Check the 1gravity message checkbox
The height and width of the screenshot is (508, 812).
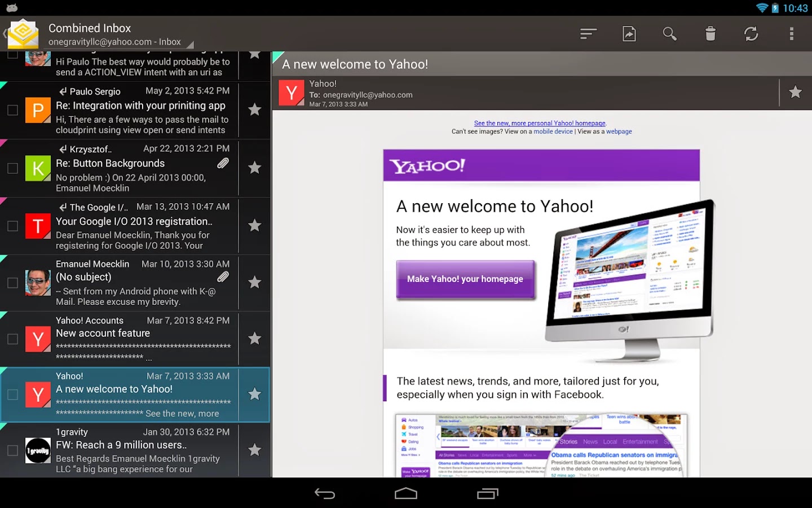(12, 450)
